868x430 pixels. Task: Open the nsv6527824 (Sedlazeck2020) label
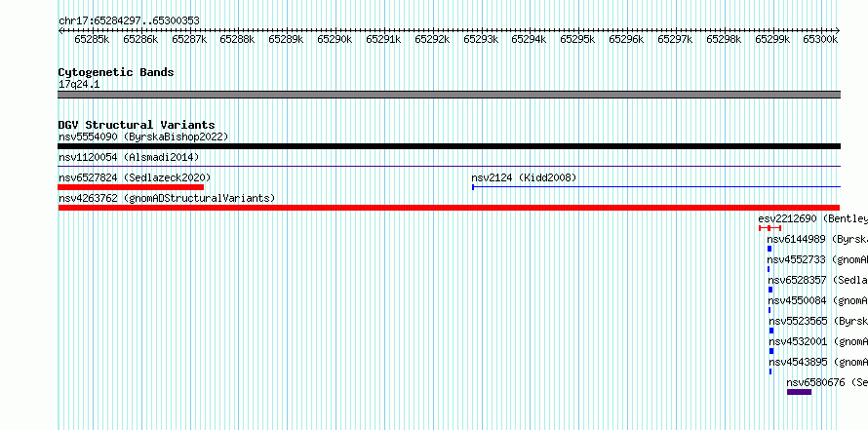tap(135, 177)
